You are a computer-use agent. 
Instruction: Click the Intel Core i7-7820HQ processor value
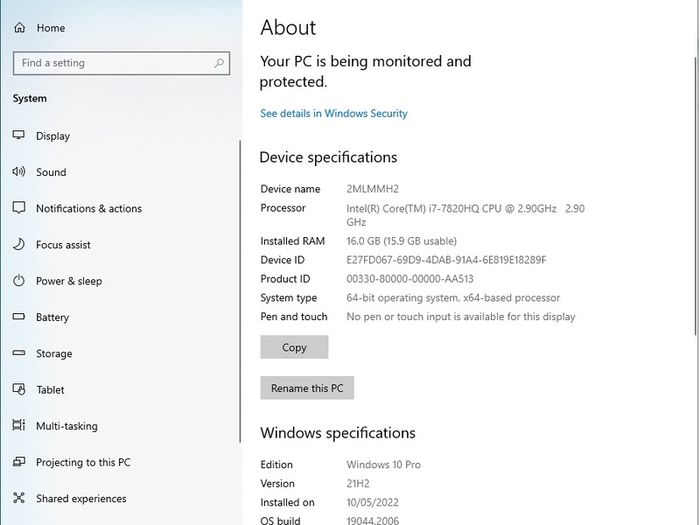pyautogui.click(x=465, y=215)
